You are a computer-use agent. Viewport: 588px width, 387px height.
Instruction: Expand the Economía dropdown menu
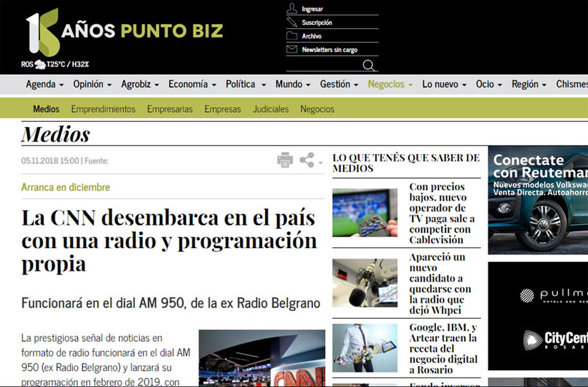(192, 84)
